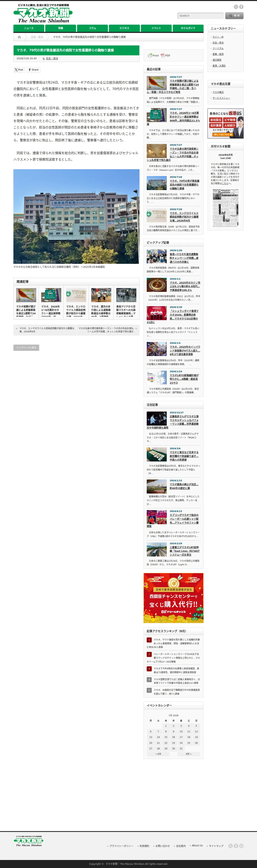Open the ニュース navigation tab

point(29,28)
